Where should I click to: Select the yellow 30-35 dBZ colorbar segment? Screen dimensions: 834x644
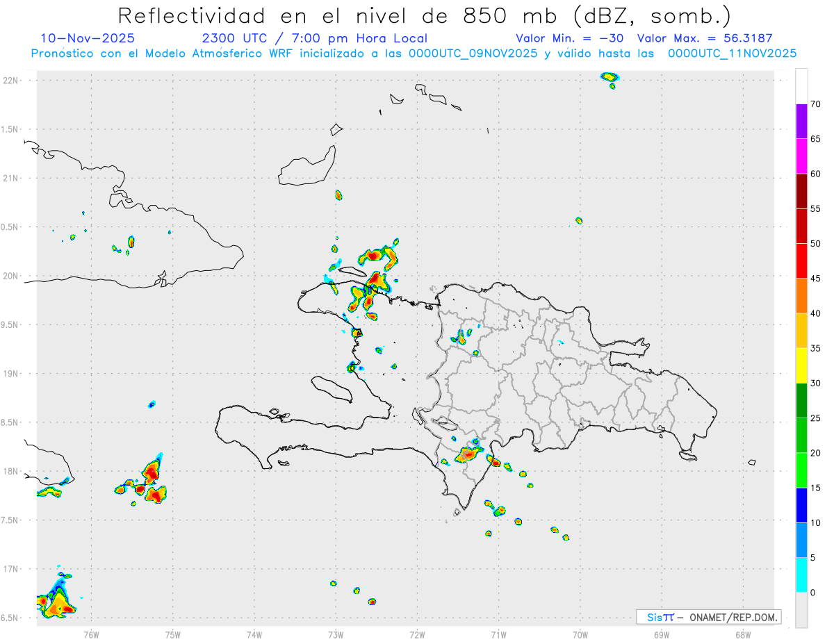click(x=801, y=365)
